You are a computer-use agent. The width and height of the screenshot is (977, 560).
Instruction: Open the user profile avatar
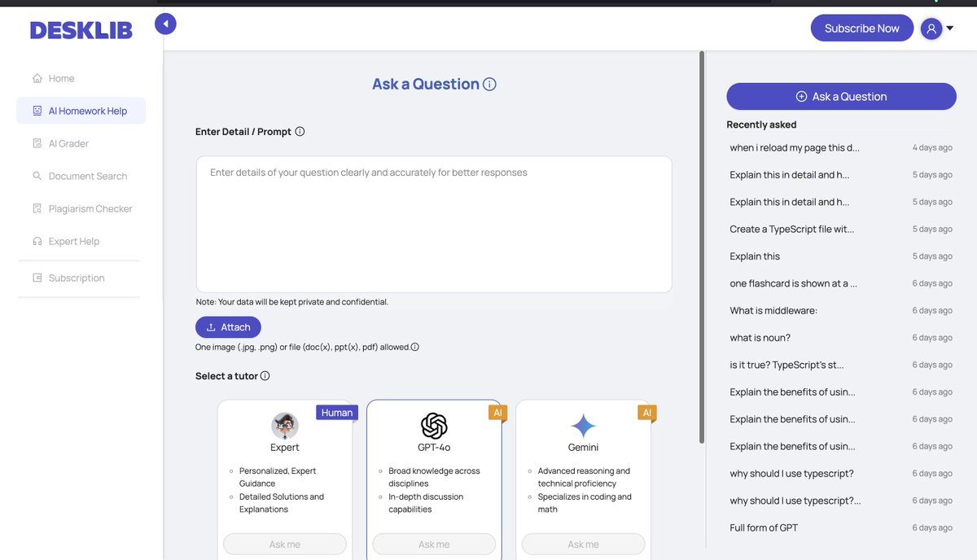tap(931, 29)
